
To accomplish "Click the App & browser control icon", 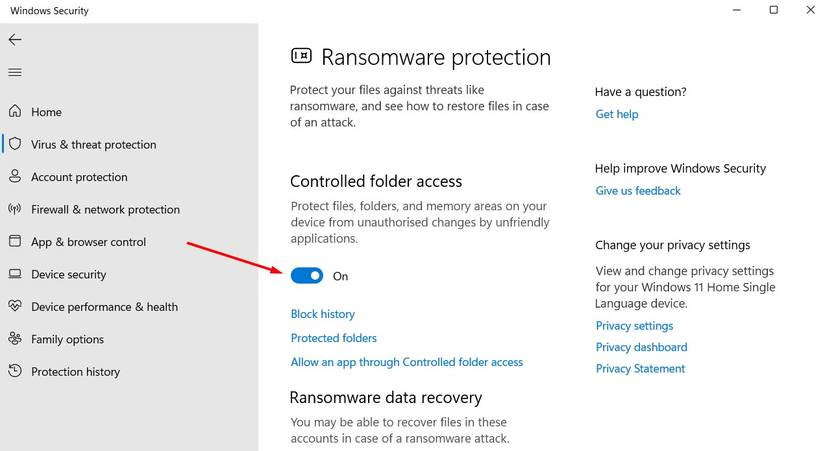I will 15,242.
